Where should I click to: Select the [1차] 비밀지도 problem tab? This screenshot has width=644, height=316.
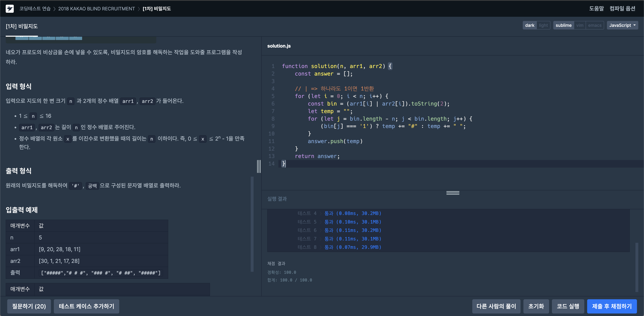point(22,26)
